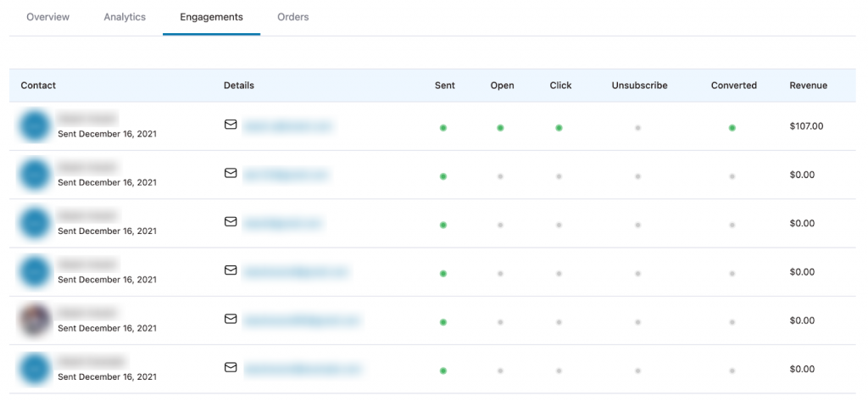
Task: Click the gray Unsubscribe dot in the $107.00 row
Action: pos(637,128)
